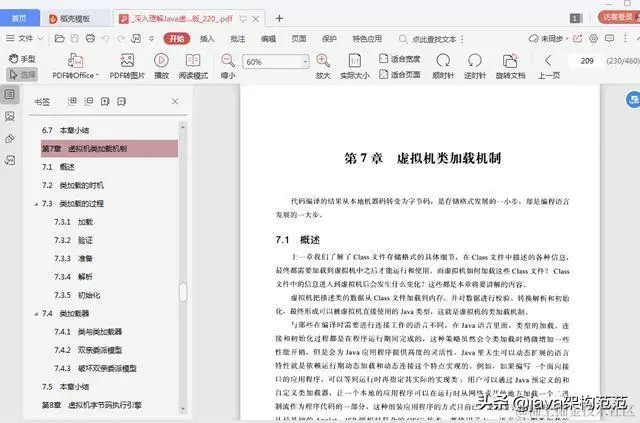640x423 pixels.
Task: Toggle 适合宽度 fit width option
Action: [400, 58]
